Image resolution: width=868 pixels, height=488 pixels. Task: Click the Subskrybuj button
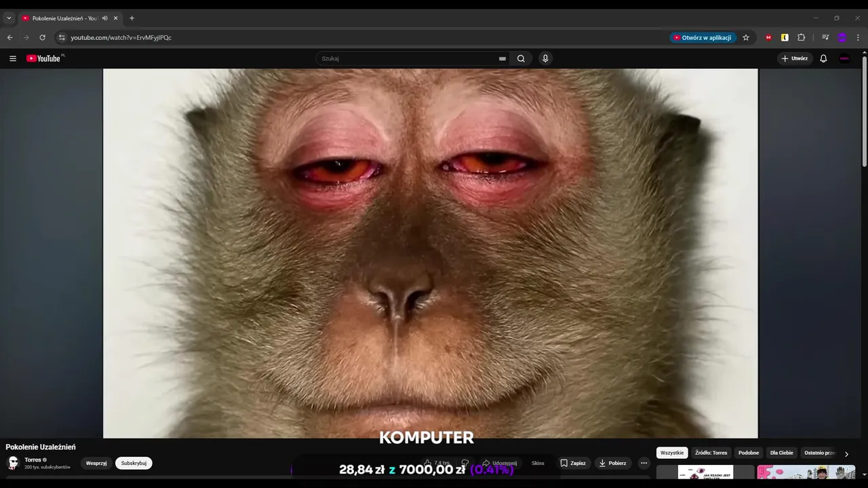coord(134,463)
